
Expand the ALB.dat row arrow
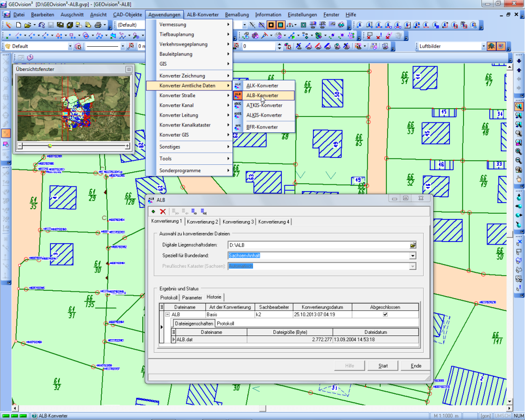tap(173, 340)
